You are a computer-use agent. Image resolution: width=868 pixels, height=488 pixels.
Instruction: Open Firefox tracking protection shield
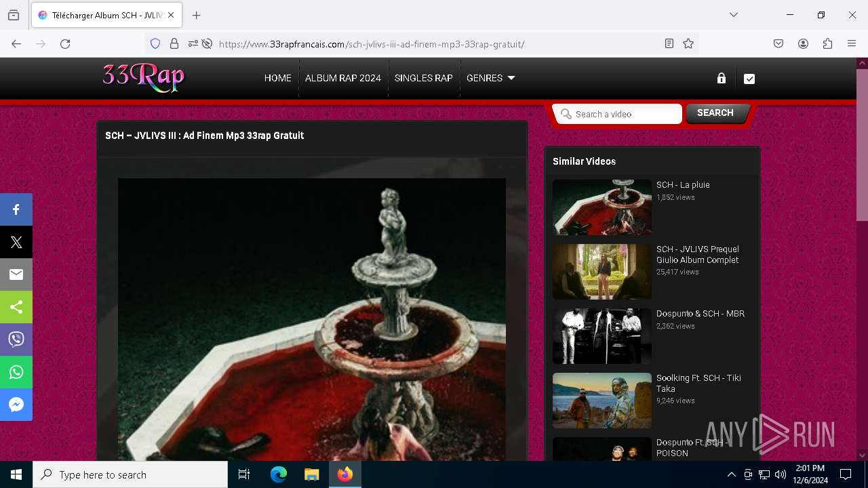click(155, 44)
